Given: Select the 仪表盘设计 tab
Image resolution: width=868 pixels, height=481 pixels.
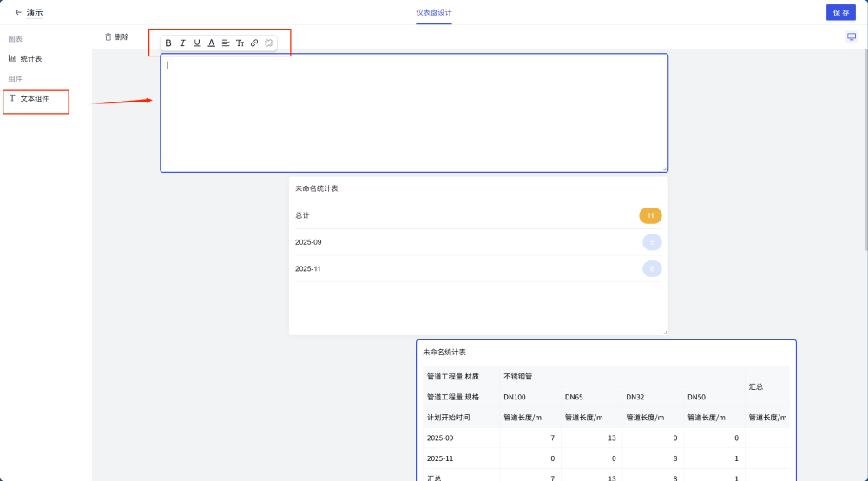Looking at the screenshot, I should (x=433, y=12).
